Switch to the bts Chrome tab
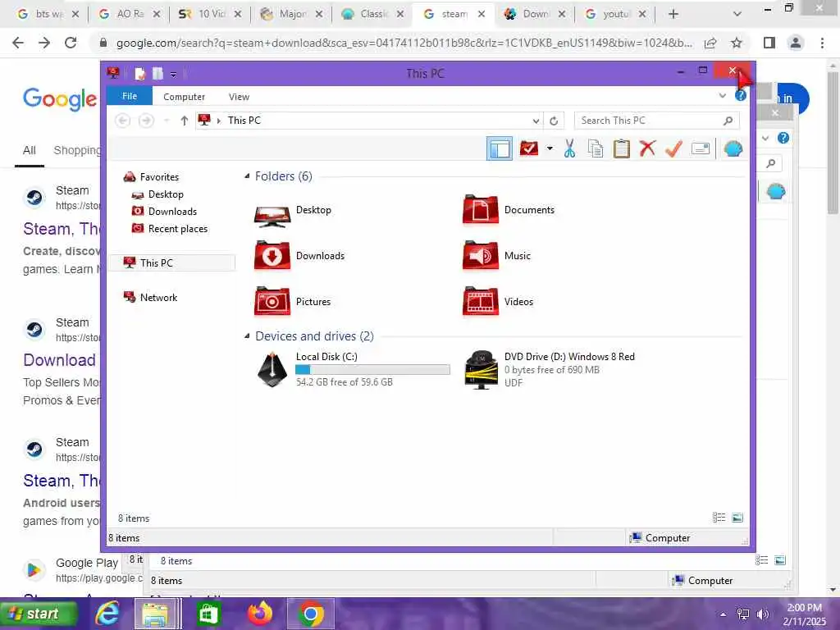The height and width of the screenshot is (630, 840). (48, 14)
